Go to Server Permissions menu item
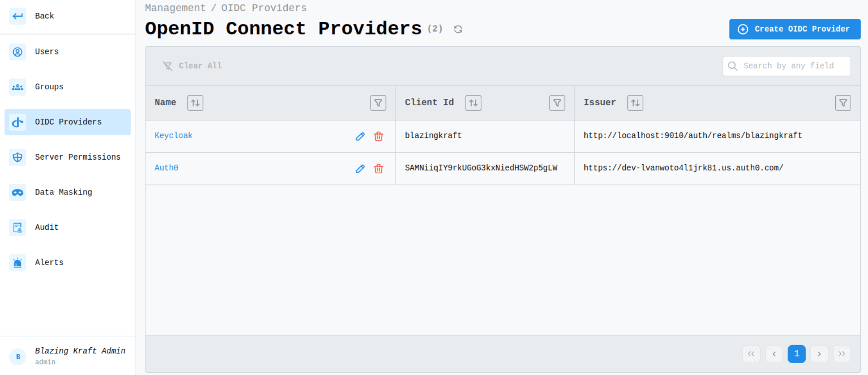 (68, 157)
